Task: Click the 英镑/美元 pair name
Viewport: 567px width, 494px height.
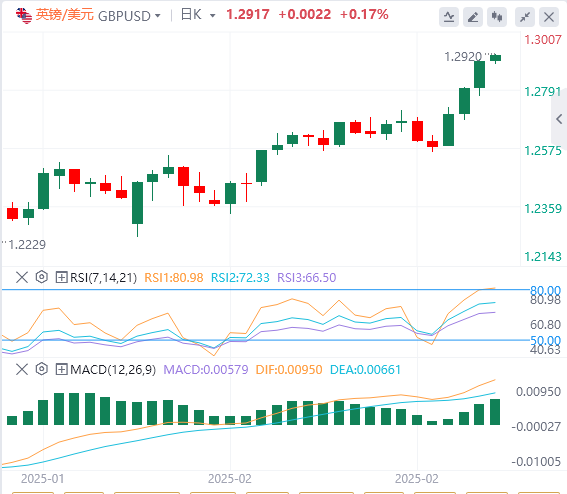Action: click(64, 15)
